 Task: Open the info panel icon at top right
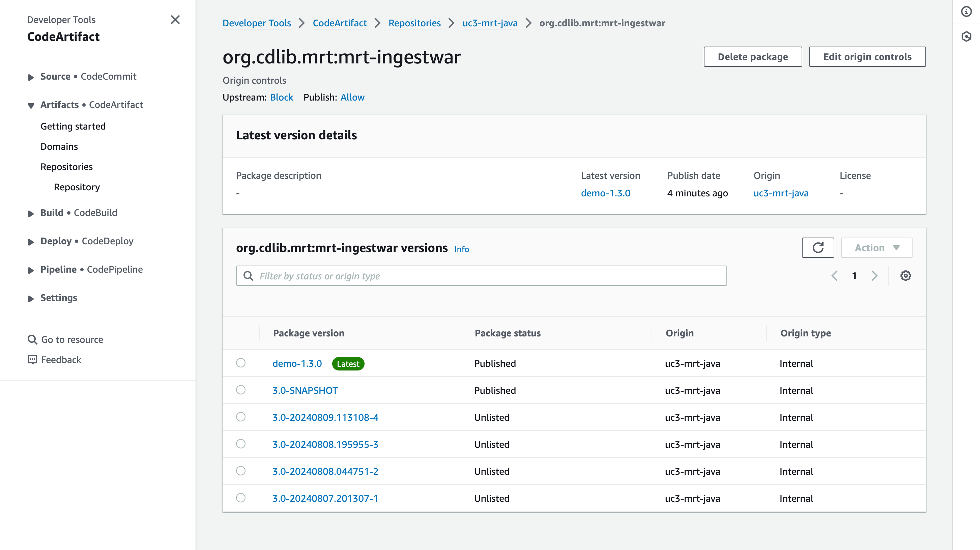tap(966, 11)
